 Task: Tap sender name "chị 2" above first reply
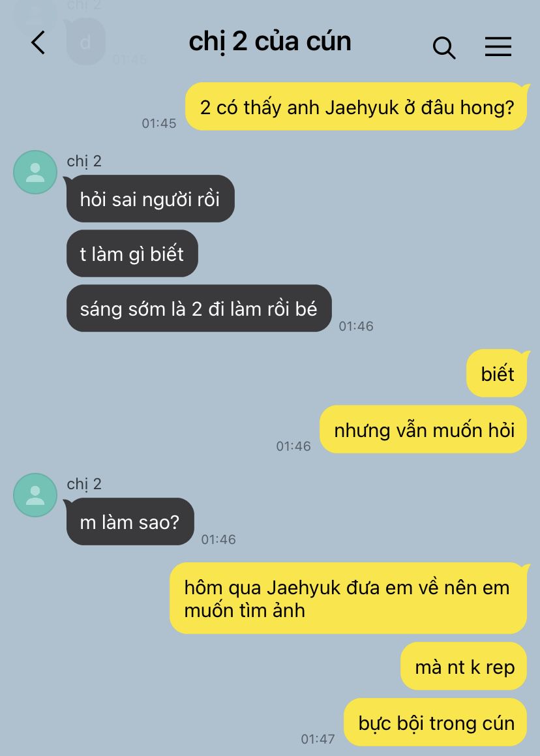[84, 161]
